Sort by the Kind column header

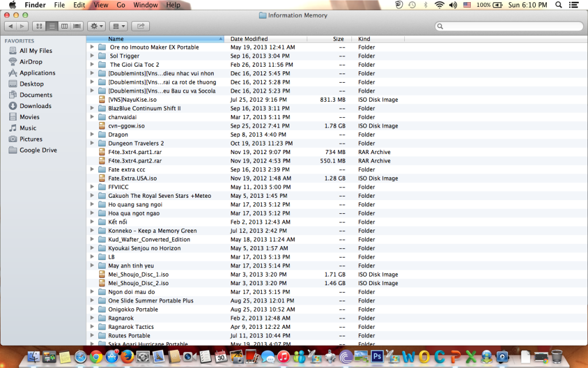point(378,39)
